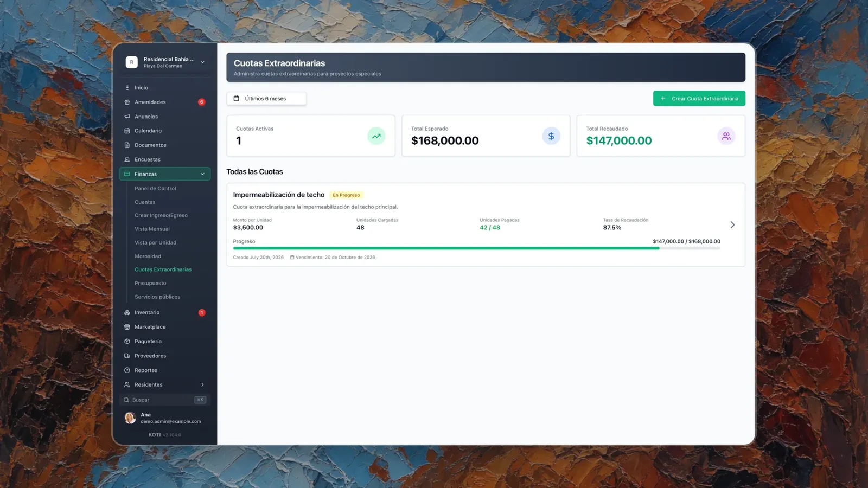Go to Panel de Control

tap(155, 189)
